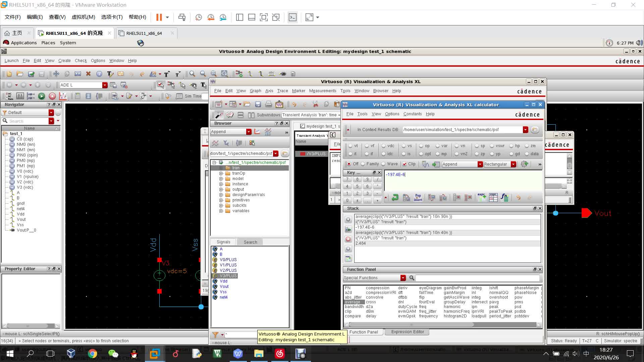Click the search magnifier in Function Panel

point(412,278)
